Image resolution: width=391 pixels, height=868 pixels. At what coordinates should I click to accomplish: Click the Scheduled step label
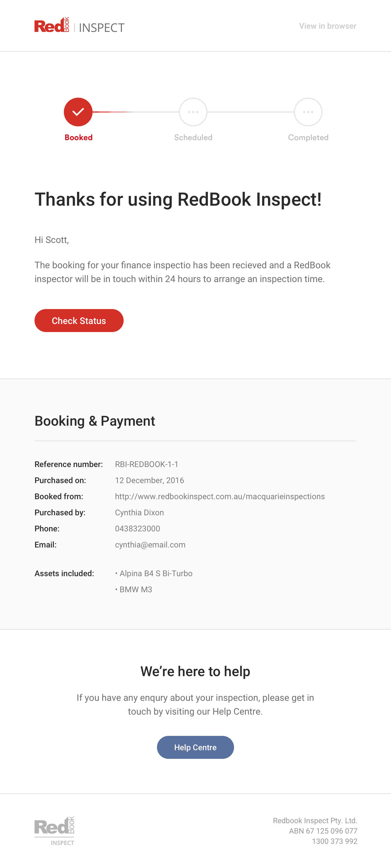(193, 138)
